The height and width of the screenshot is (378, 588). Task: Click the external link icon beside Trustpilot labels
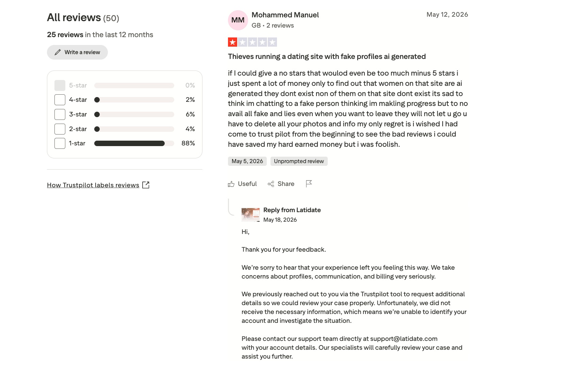point(146,185)
